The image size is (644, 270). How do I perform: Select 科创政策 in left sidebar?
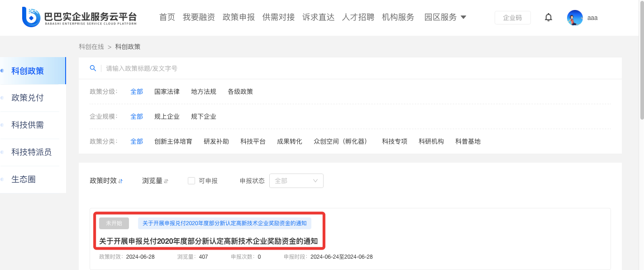tap(33, 71)
